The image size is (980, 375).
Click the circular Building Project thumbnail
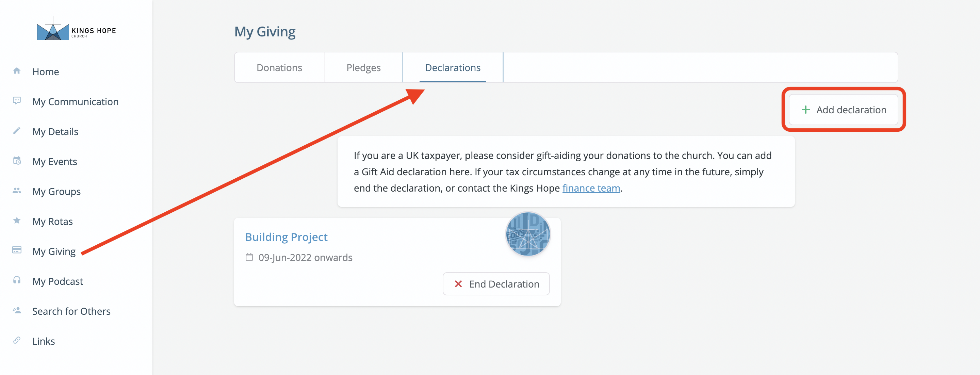(x=527, y=234)
